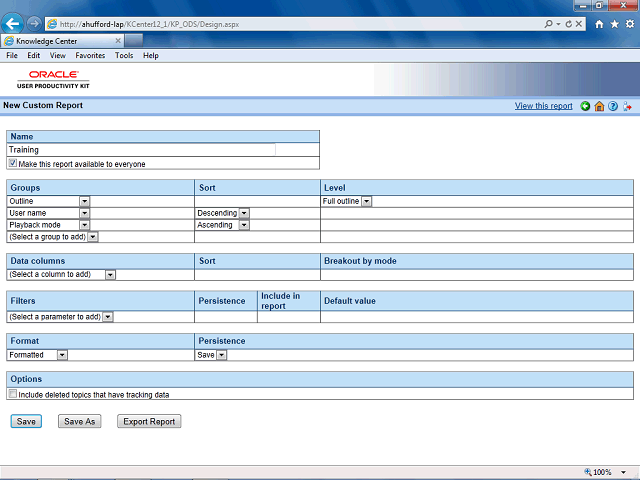The width and height of the screenshot is (640, 480).
Task: Open the zoom level dropdown arrow
Action: click(x=623, y=473)
